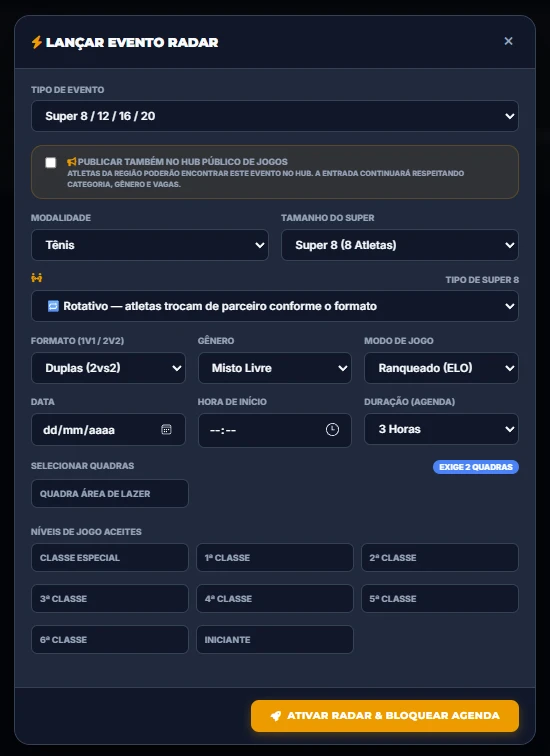Open the Tipo de Evento dropdown
The width and height of the screenshot is (550, 756).
point(275,116)
